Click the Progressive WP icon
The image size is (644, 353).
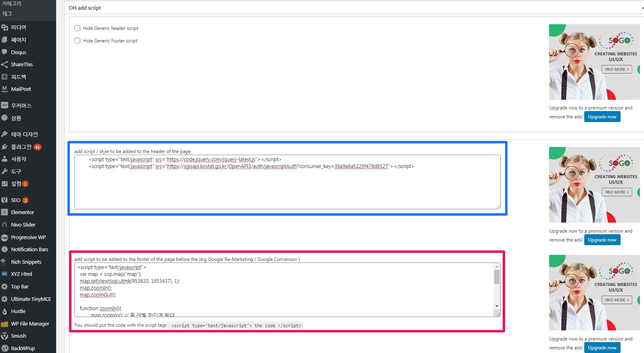(4, 237)
